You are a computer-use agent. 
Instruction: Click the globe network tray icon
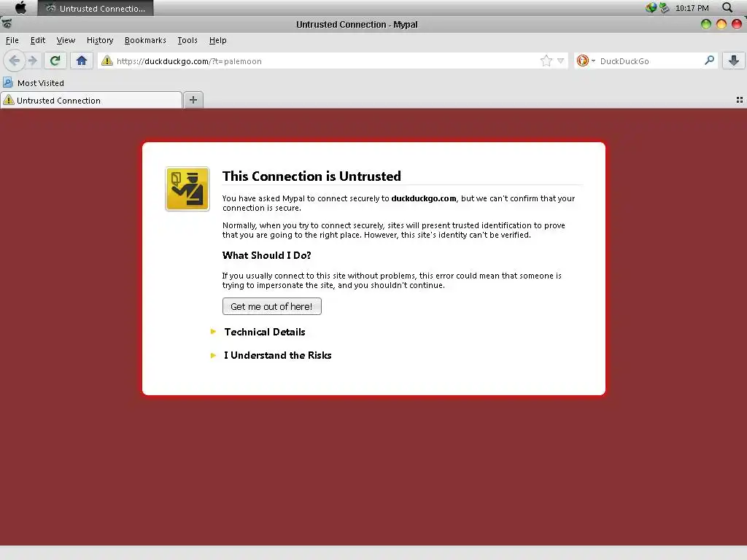(x=651, y=7)
